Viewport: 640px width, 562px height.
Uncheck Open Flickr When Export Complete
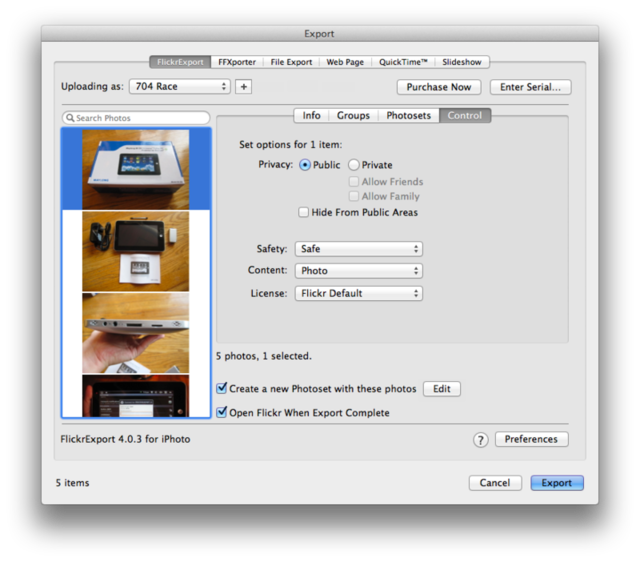(x=222, y=412)
